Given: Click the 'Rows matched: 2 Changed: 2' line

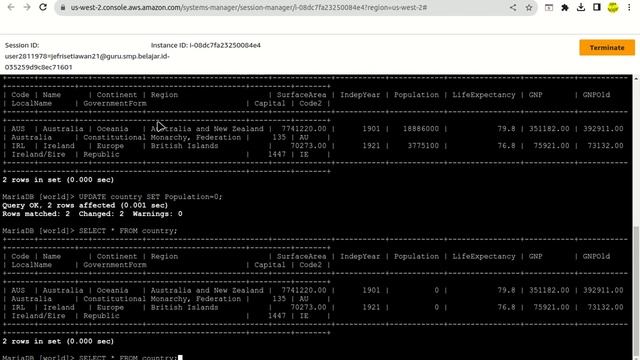Looking at the screenshot, I should 92,214.
